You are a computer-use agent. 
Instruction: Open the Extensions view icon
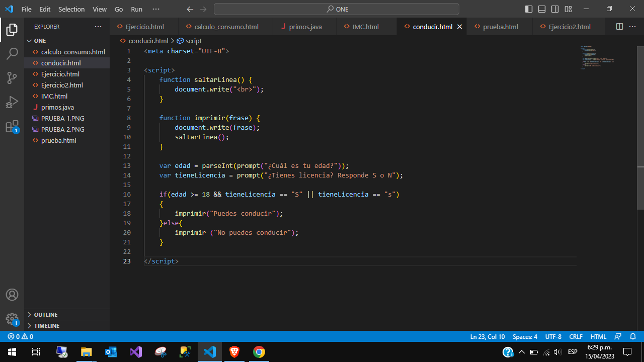point(12,126)
